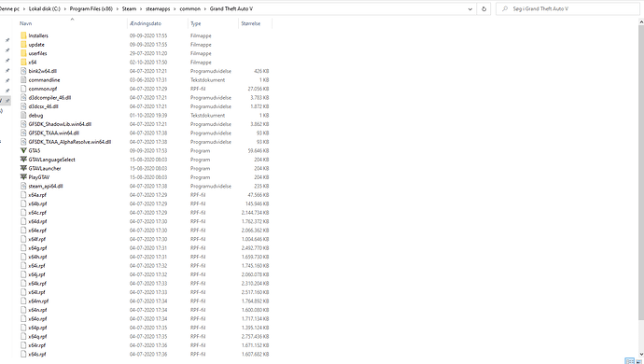Select the commandline text document icon

point(23,79)
